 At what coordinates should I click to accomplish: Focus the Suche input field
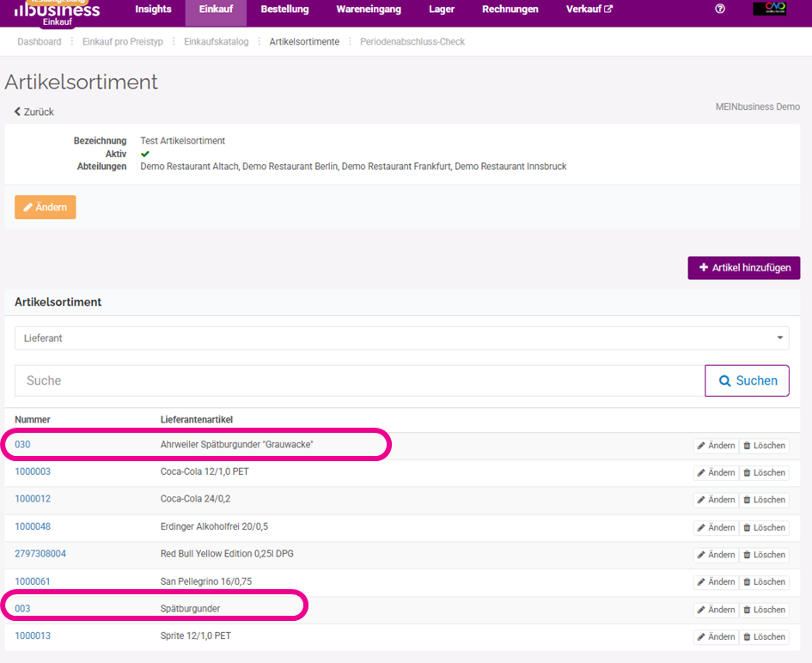pos(359,380)
